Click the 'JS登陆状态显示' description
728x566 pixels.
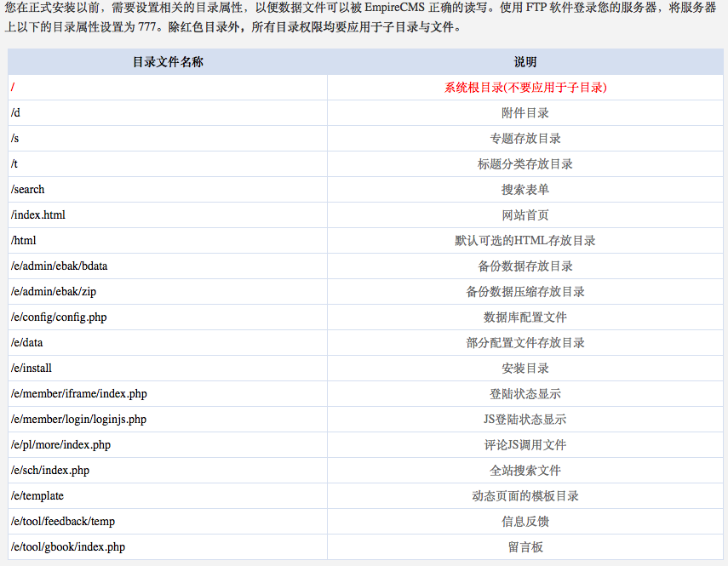click(525, 419)
